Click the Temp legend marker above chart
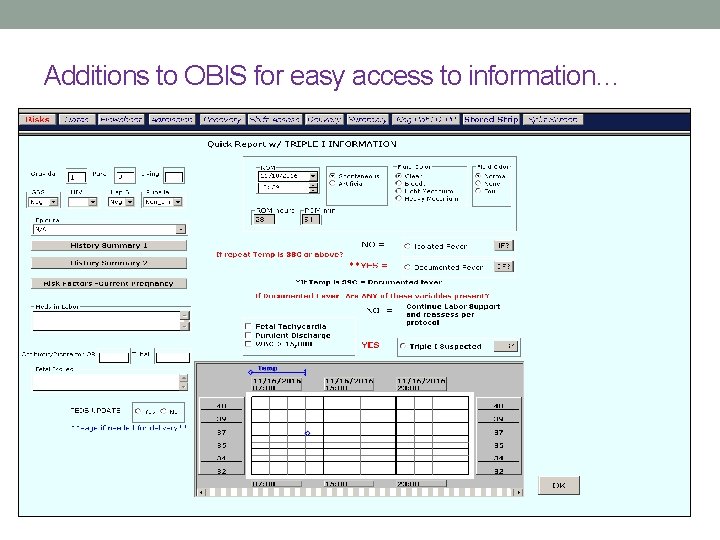Image resolution: width=720 pixels, height=540 pixels. coord(276,370)
